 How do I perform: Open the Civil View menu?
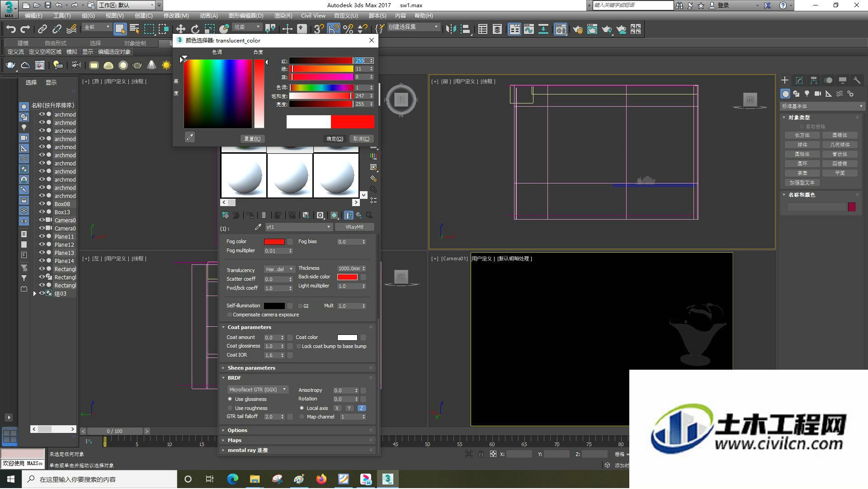coord(313,15)
